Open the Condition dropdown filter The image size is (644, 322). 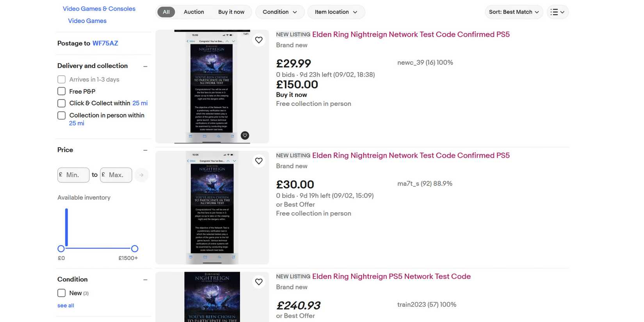(279, 12)
